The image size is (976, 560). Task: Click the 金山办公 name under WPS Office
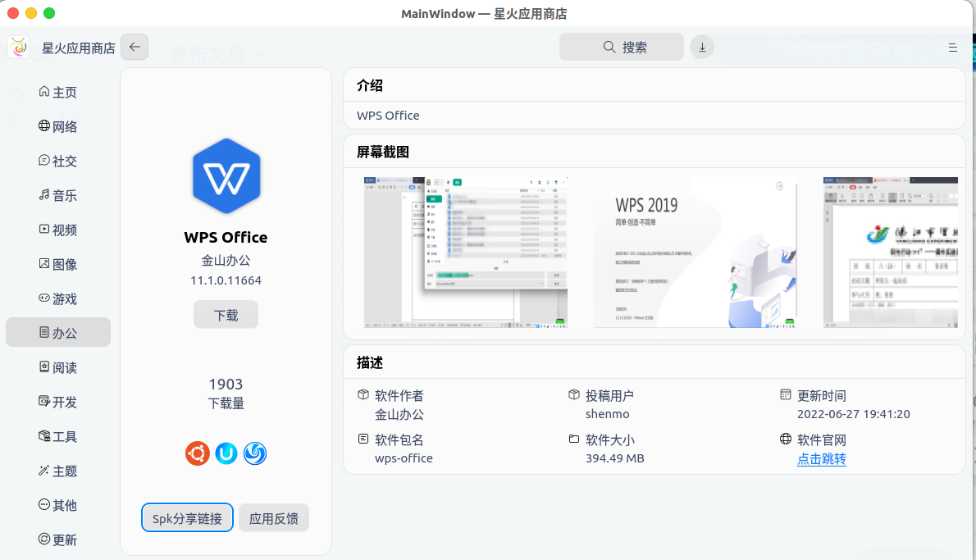[226, 260]
